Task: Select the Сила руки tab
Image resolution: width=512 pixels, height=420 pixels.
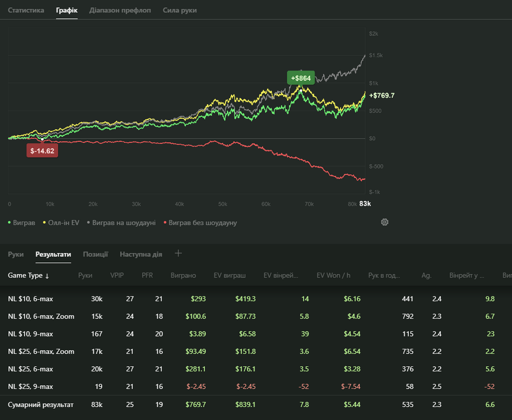Action: point(179,10)
